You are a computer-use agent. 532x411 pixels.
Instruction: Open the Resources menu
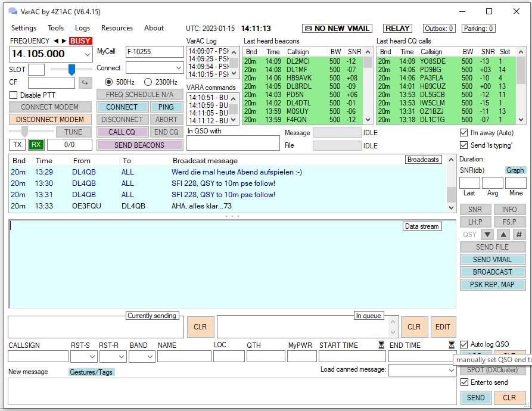[x=117, y=28]
